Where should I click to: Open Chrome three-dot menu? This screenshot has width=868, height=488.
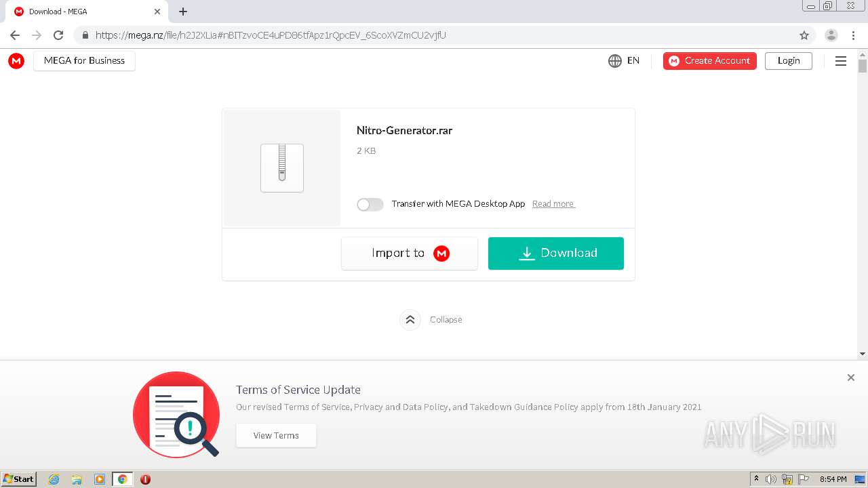[853, 35]
